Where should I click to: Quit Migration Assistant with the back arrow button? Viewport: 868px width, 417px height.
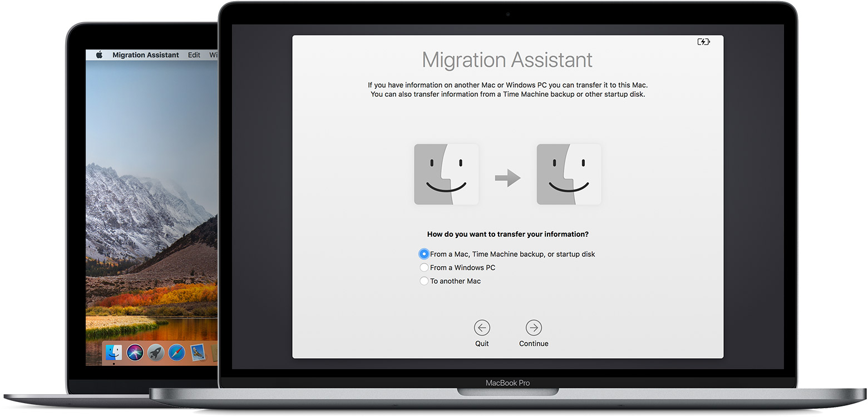[x=482, y=327]
